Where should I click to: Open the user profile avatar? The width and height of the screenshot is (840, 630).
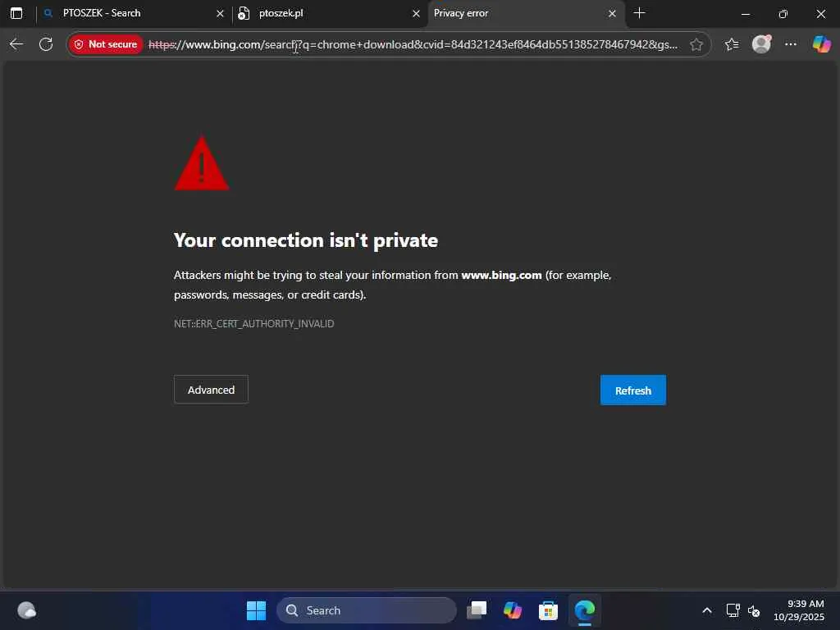pos(761,44)
